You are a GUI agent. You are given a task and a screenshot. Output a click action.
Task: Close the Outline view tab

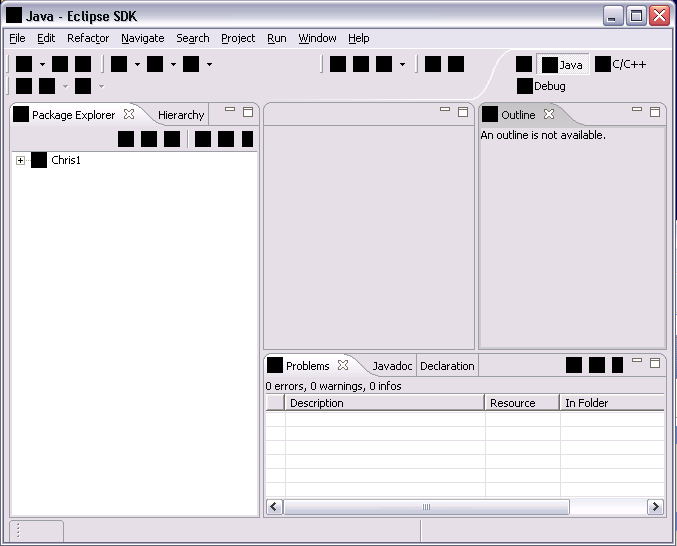549,114
